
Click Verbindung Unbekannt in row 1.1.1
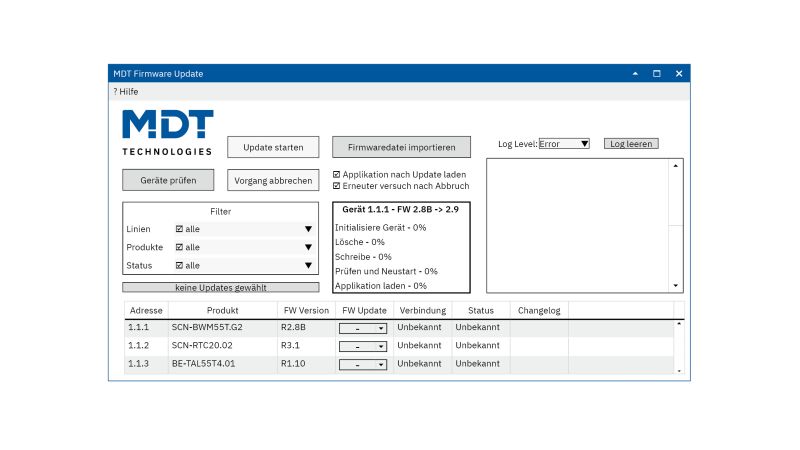point(419,327)
